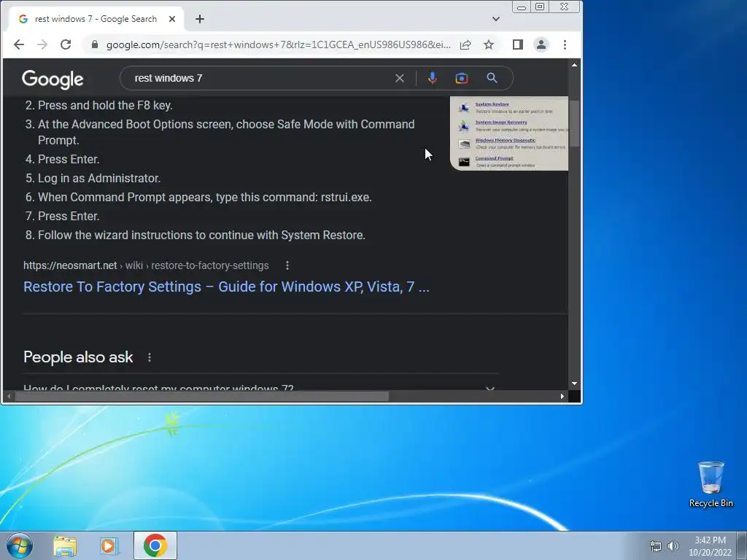Select the 'rest windows 7 - Google Search' tab

point(96,19)
